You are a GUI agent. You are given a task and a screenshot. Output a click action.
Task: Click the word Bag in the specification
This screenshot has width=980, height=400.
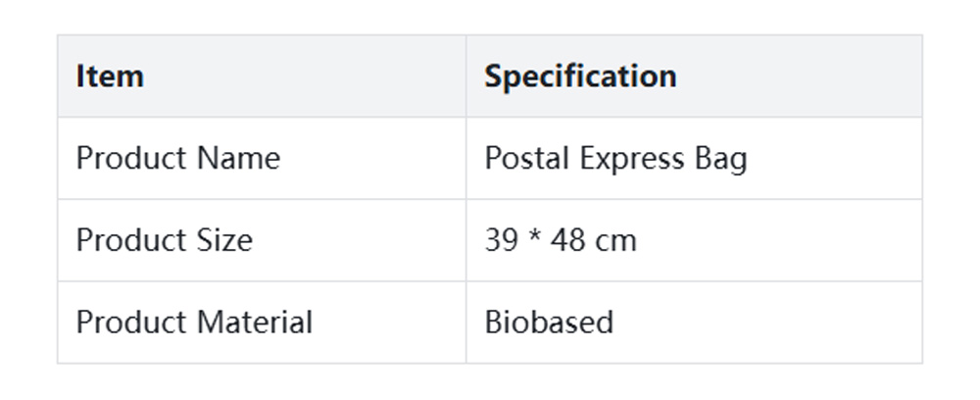coord(721,159)
